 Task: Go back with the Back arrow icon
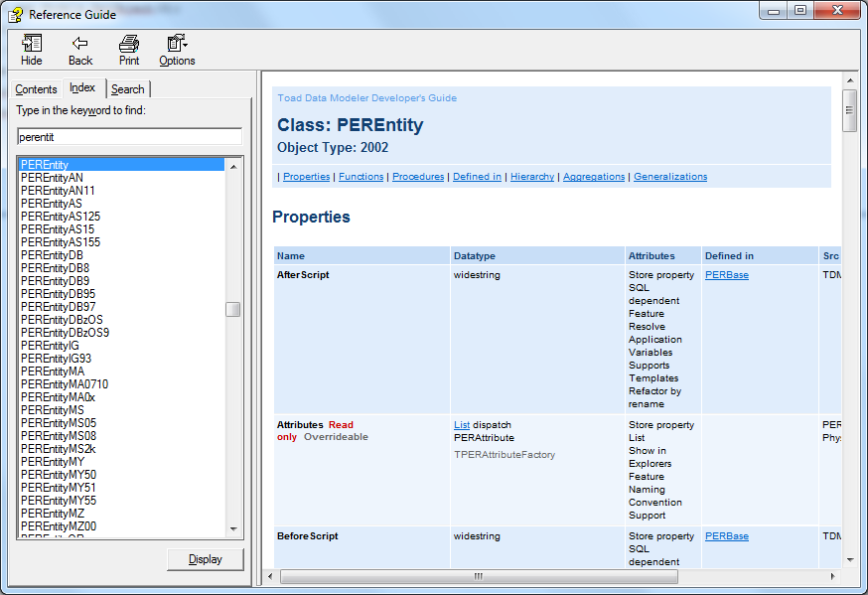click(80, 43)
